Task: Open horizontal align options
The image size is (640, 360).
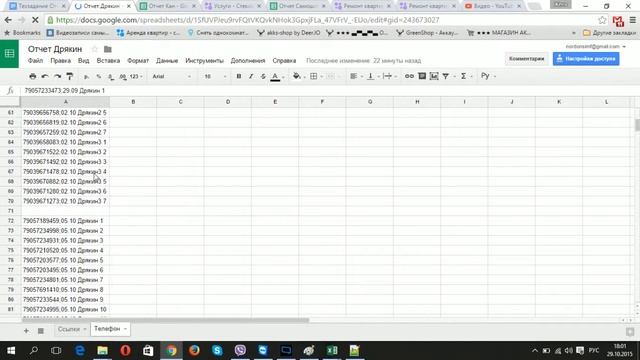Action: [x=354, y=76]
